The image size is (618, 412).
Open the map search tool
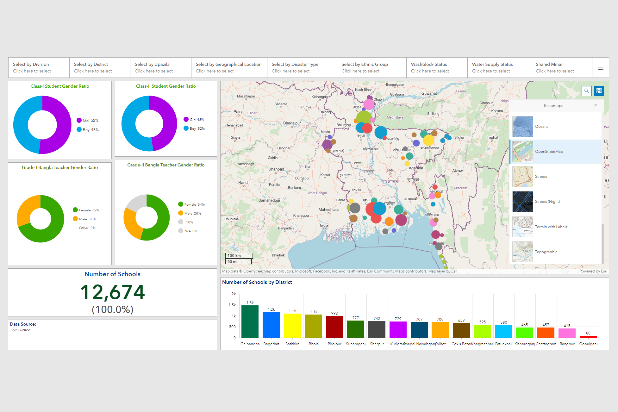[x=586, y=91]
